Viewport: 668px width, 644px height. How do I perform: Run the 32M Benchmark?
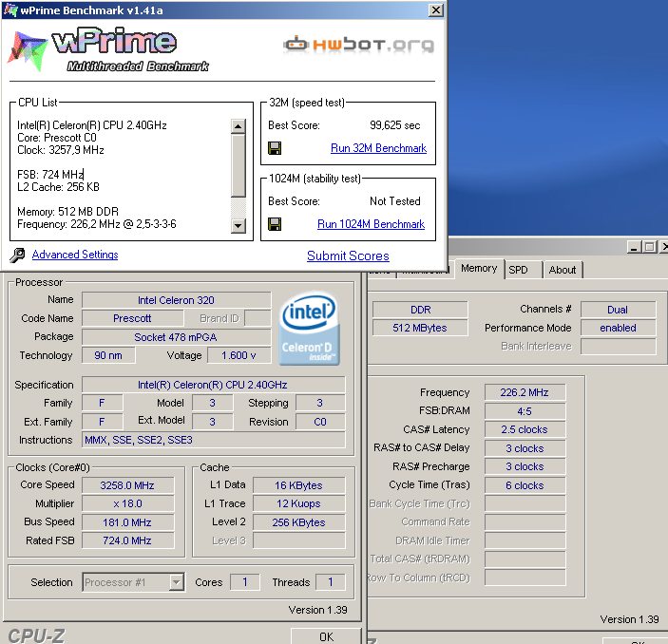378,148
